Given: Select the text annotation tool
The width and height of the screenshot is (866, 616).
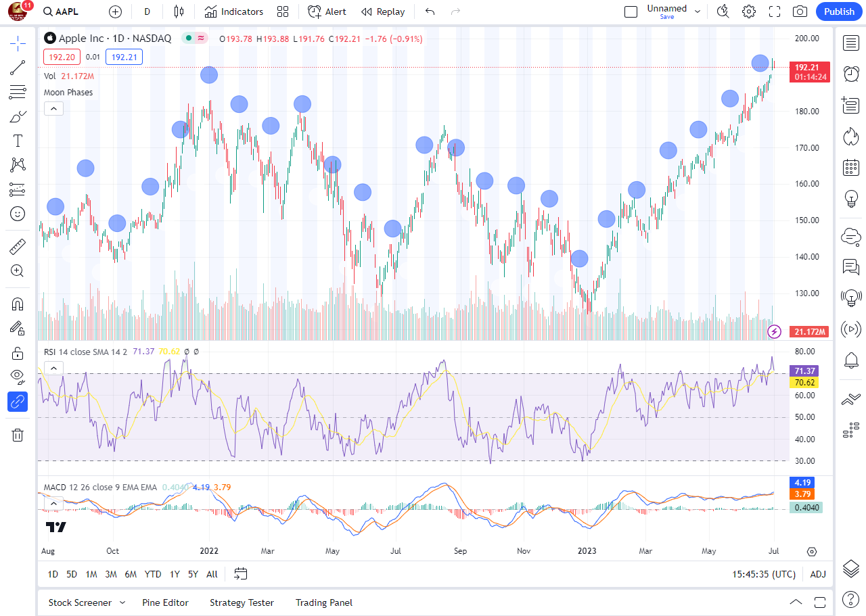Looking at the screenshot, I should [x=18, y=141].
